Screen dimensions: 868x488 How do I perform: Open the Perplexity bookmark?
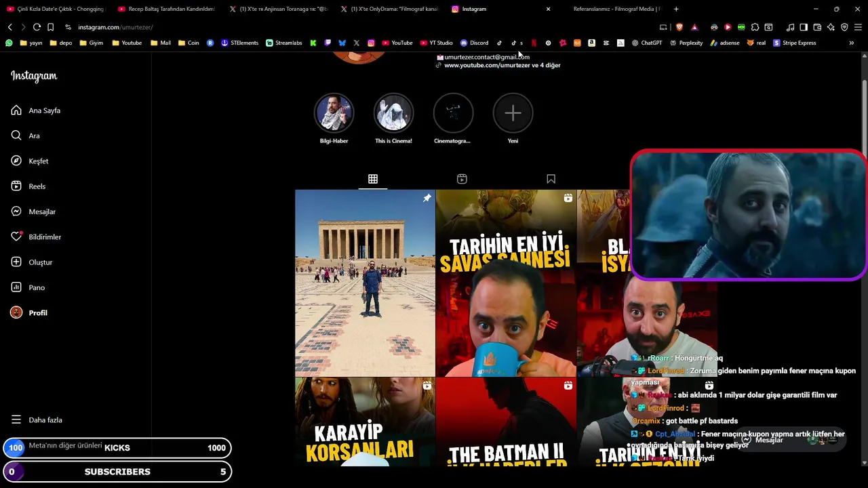tap(686, 43)
